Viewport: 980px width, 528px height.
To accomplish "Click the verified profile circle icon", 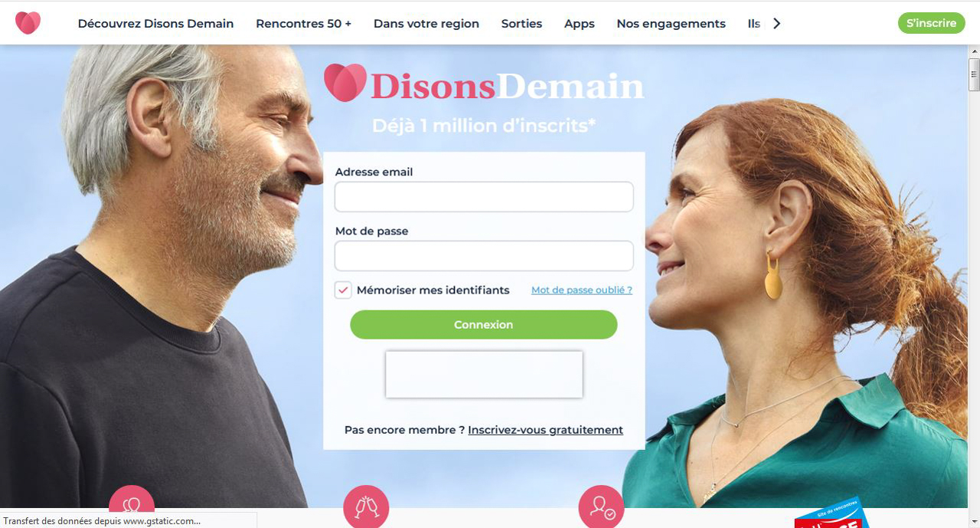I will (x=601, y=507).
